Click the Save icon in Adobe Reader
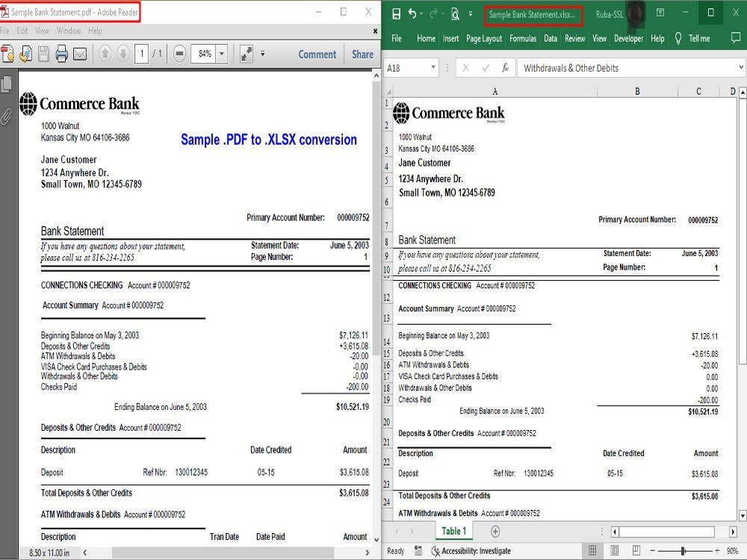This screenshot has width=747, height=560. [x=43, y=54]
